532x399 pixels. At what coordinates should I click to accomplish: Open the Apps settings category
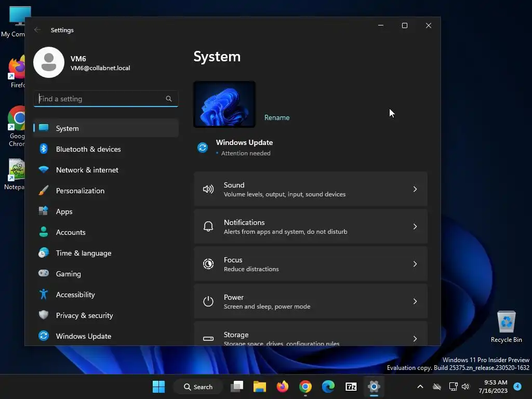[106, 211]
